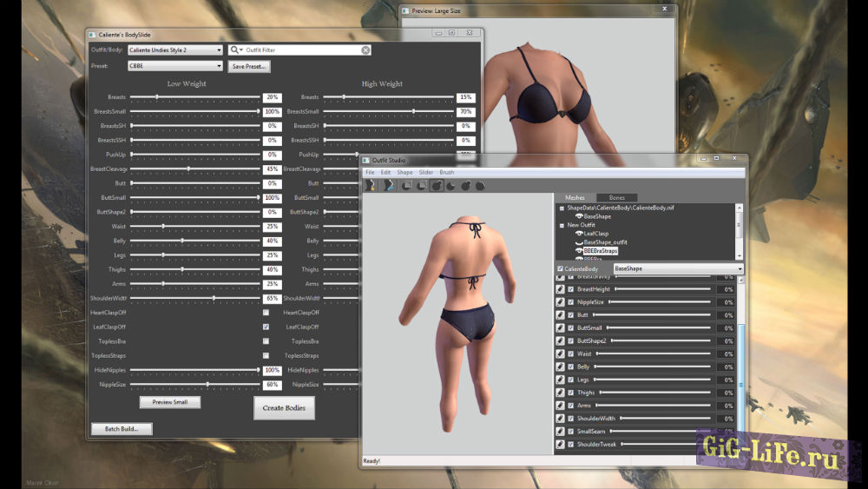Toggle the CalienteBody checkbox in Outfit Studio

(560, 269)
